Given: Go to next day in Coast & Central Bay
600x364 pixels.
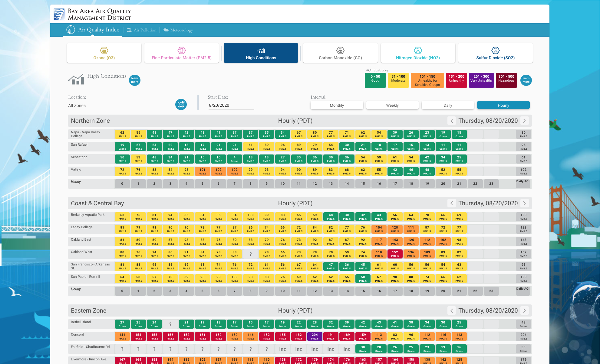Looking at the screenshot, I should 525,203.
